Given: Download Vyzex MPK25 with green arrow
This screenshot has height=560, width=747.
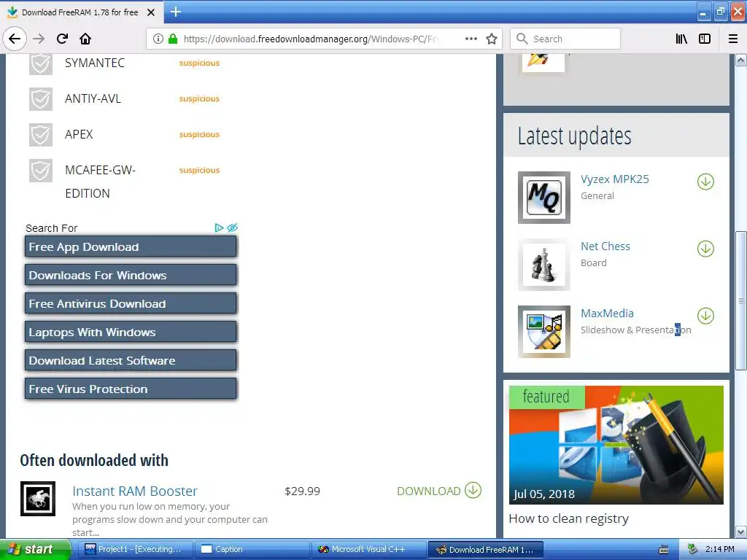Looking at the screenshot, I should tap(705, 182).
